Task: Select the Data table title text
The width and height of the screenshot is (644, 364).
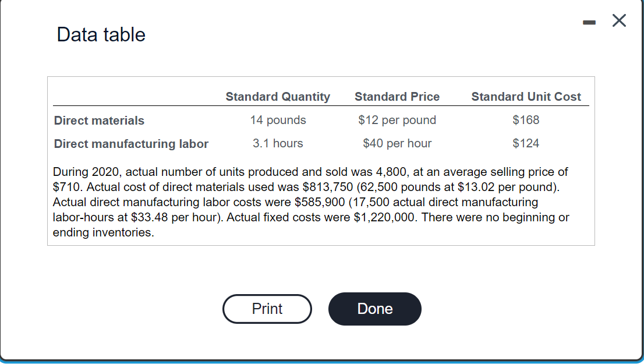Action: pyautogui.click(x=100, y=35)
